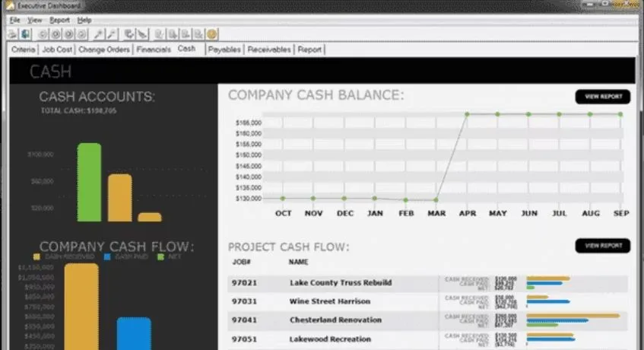The height and width of the screenshot is (350, 644).
Task: Go to the Financials tab
Action: 154,49
